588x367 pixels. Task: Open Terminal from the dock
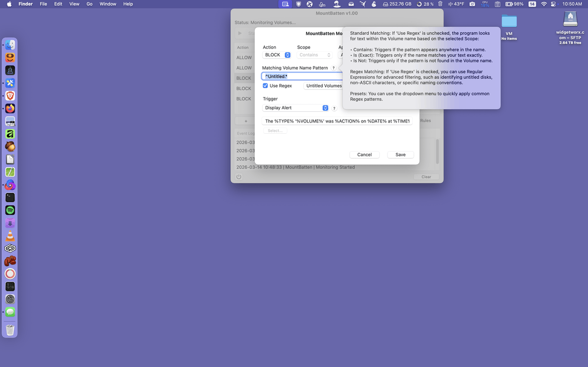pos(10,197)
